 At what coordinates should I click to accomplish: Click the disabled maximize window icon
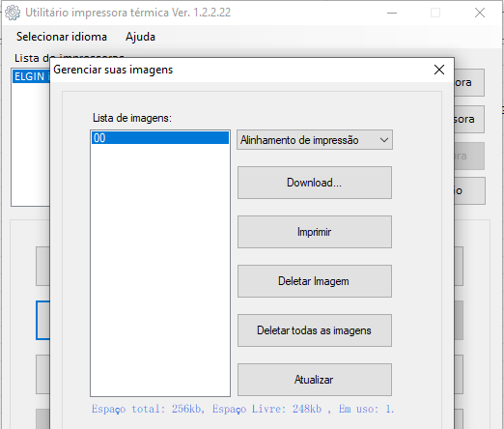[x=435, y=13]
